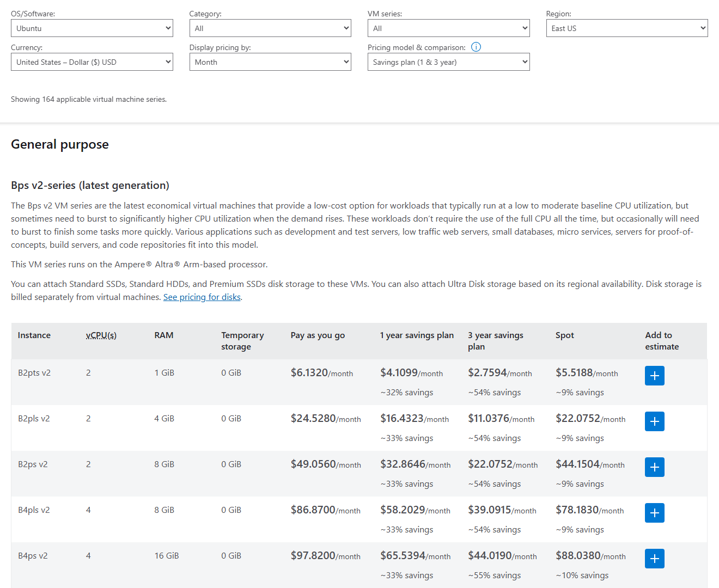The height and width of the screenshot is (588, 719).
Task: Add B2pls v2 to estimate
Action: coord(654,421)
